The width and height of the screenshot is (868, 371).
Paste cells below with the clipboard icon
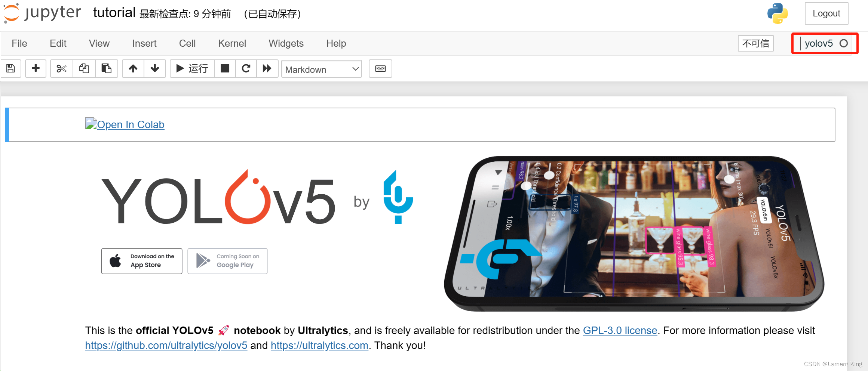107,68
